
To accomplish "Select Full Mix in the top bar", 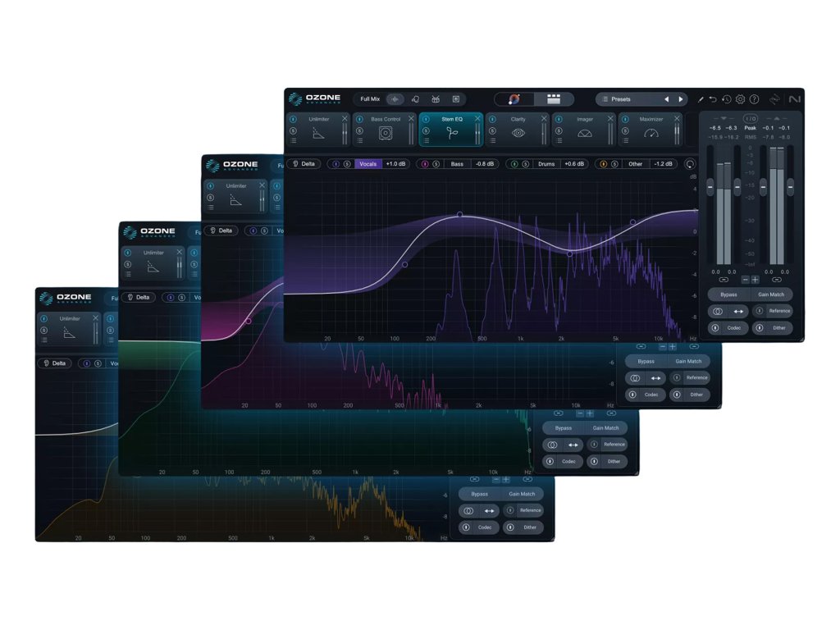I will 370,99.
